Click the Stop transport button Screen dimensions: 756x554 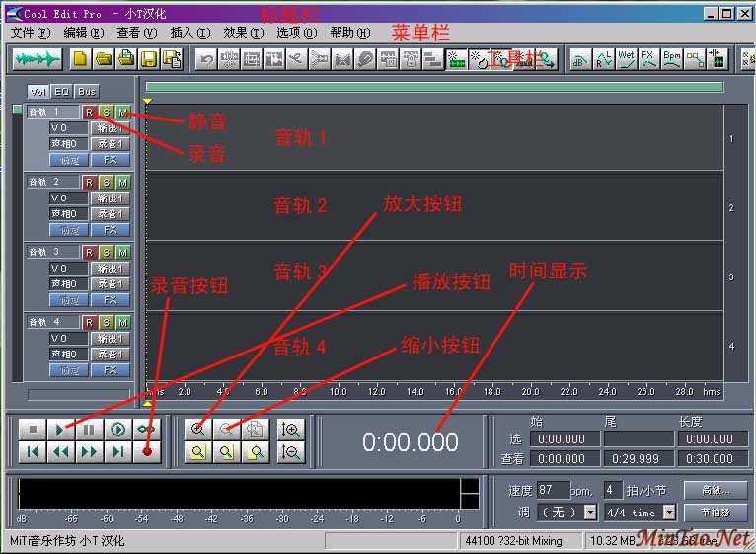[x=33, y=430]
